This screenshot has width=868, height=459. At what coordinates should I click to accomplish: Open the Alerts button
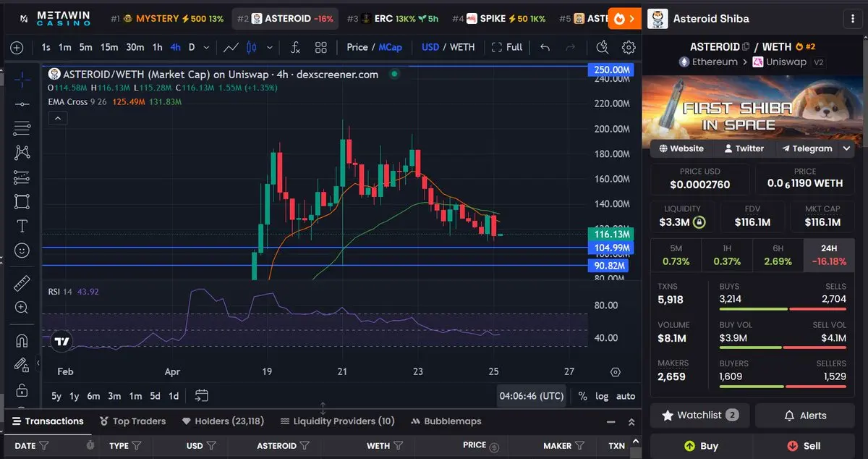coord(805,415)
